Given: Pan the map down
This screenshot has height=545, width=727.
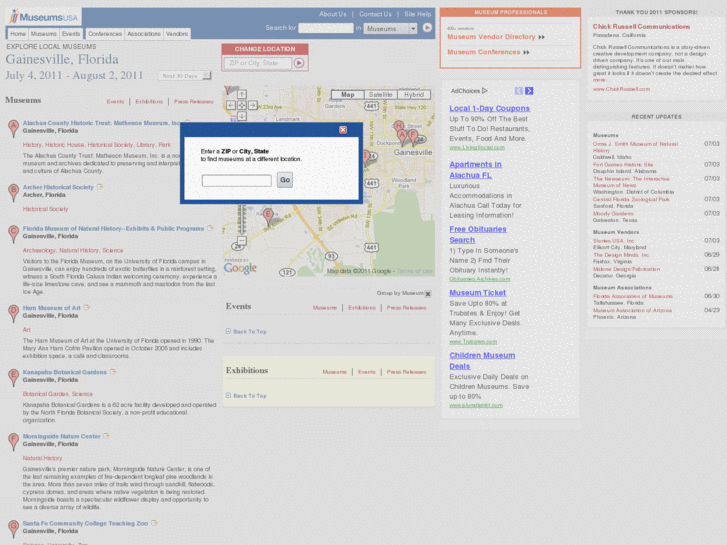Looking at the screenshot, I should 242,116.
